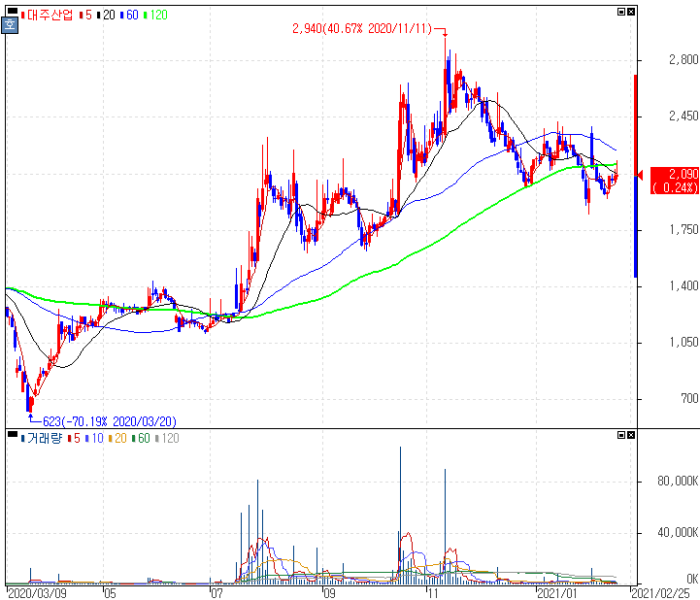
Task: Click the 80,000K volume axis label
Action: point(678,482)
